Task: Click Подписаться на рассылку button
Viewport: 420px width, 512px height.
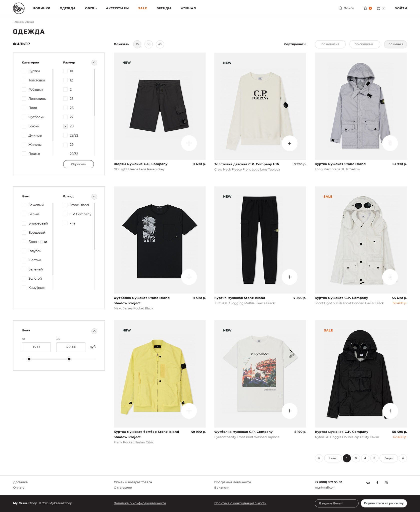Action: (x=384, y=503)
